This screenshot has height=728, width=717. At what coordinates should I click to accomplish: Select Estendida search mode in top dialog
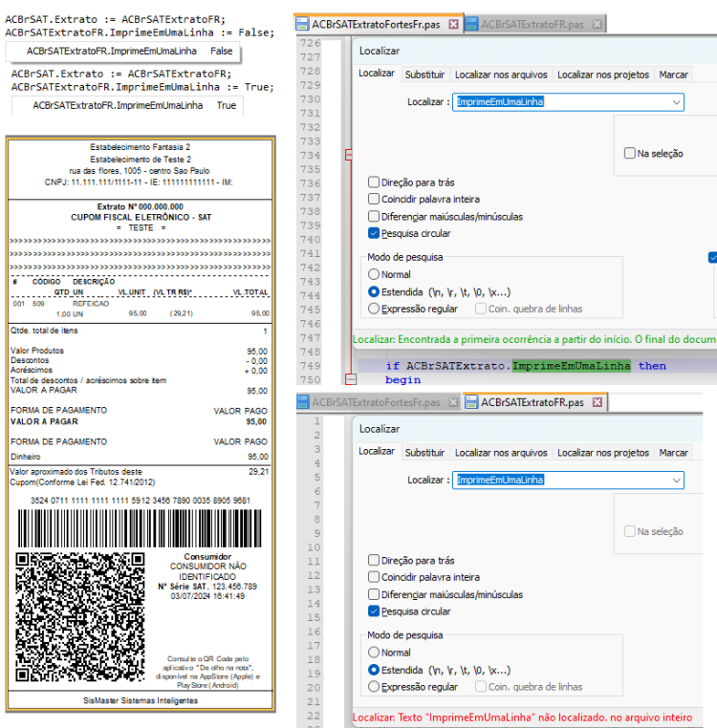[x=374, y=292]
